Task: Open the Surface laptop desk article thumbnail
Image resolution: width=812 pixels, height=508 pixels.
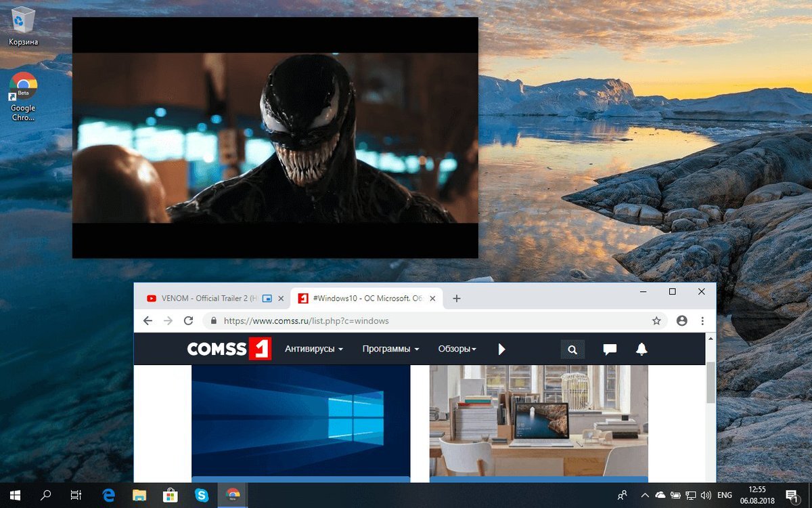Action: [539, 421]
